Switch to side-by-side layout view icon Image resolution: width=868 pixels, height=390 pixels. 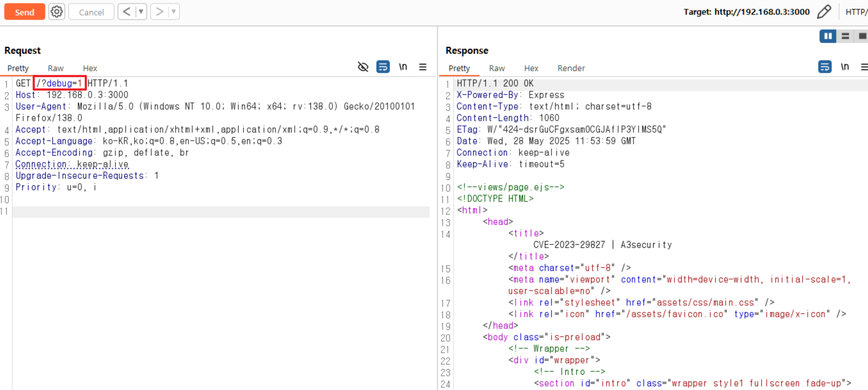pyautogui.click(x=827, y=36)
